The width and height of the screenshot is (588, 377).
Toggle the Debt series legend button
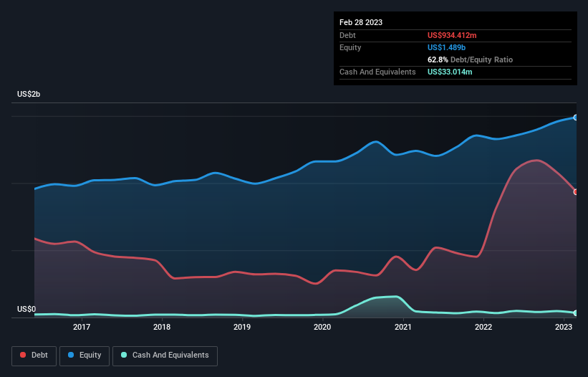click(34, 355)
